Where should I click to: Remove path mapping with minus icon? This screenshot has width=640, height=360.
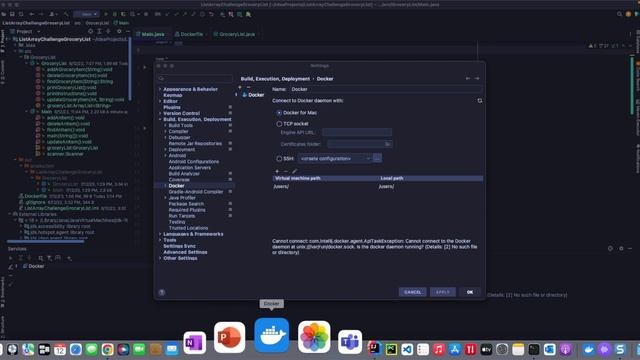(x=286, y=171)
